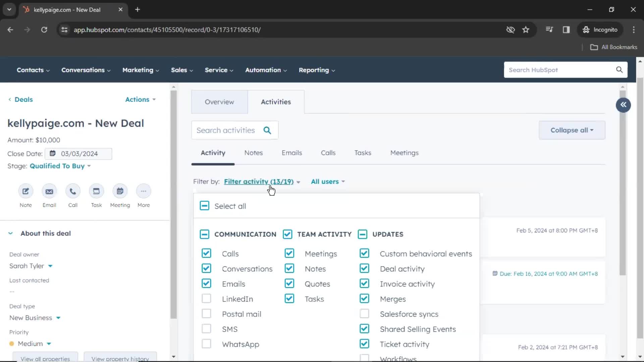Open the Reporting navigation menu
This screenshot has width=644, height=362.
click(x=317, y=70)
